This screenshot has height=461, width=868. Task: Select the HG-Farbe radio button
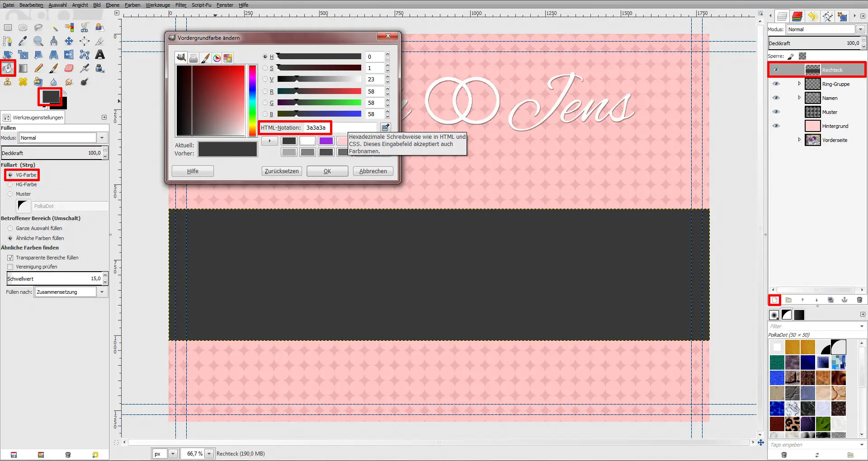10,184
